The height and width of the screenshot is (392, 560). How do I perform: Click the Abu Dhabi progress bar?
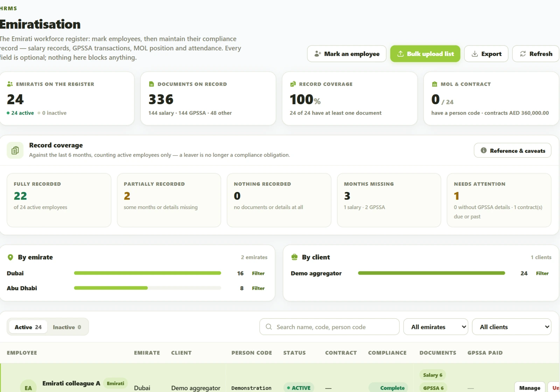point(147,288)
